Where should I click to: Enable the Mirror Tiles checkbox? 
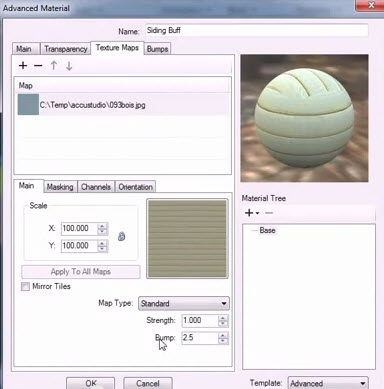[25, 286]
